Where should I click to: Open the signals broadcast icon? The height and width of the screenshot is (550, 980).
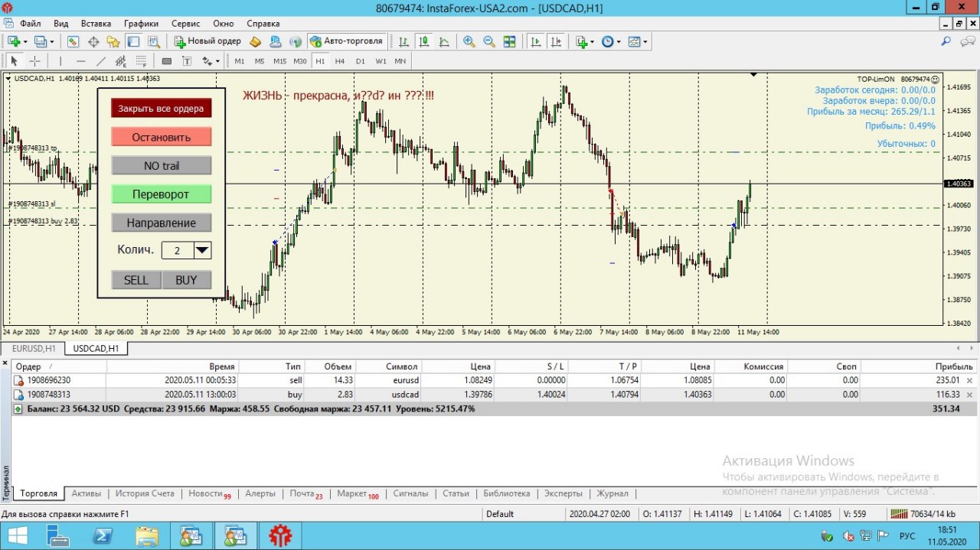pos(295,41)
